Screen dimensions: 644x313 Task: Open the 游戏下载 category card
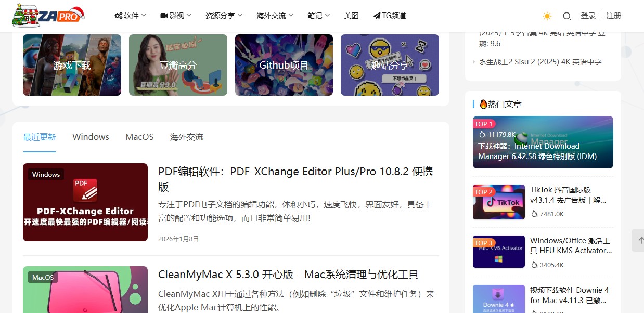pyautogui.click(x=72, y=65)
